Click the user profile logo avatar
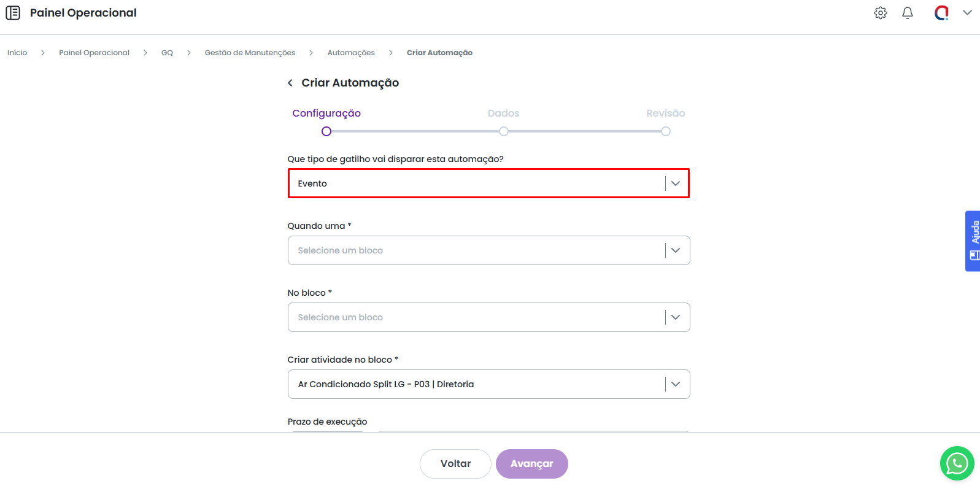This screenshot has height=486, width=980. click(941, 13)
